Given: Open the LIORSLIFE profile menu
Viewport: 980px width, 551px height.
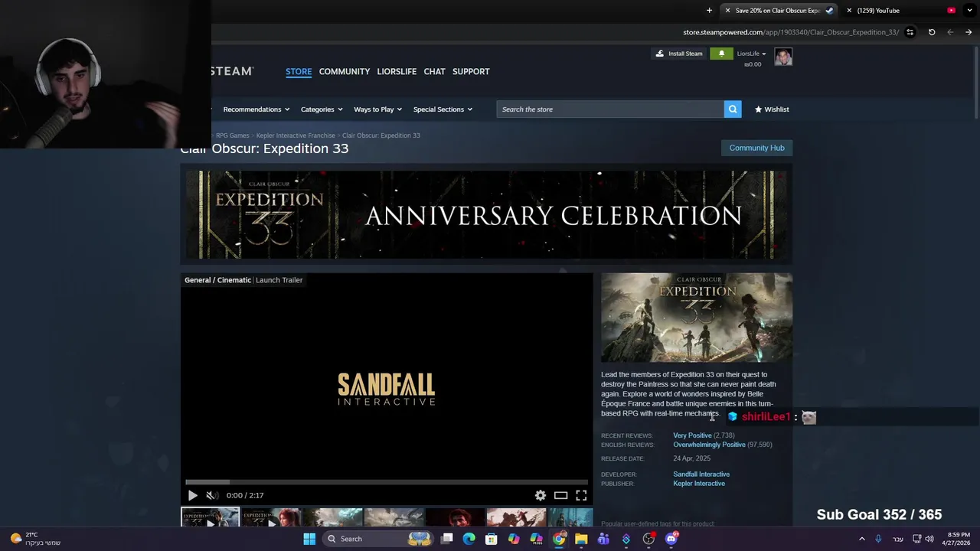Looking at the screenshot, I should click(397, 71).
